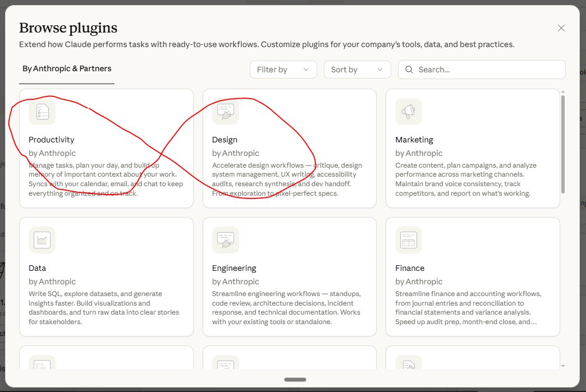Viewport: 586px width, 392px height.
Task: Click the Data plugin chart icon
Action: [42, 239]
